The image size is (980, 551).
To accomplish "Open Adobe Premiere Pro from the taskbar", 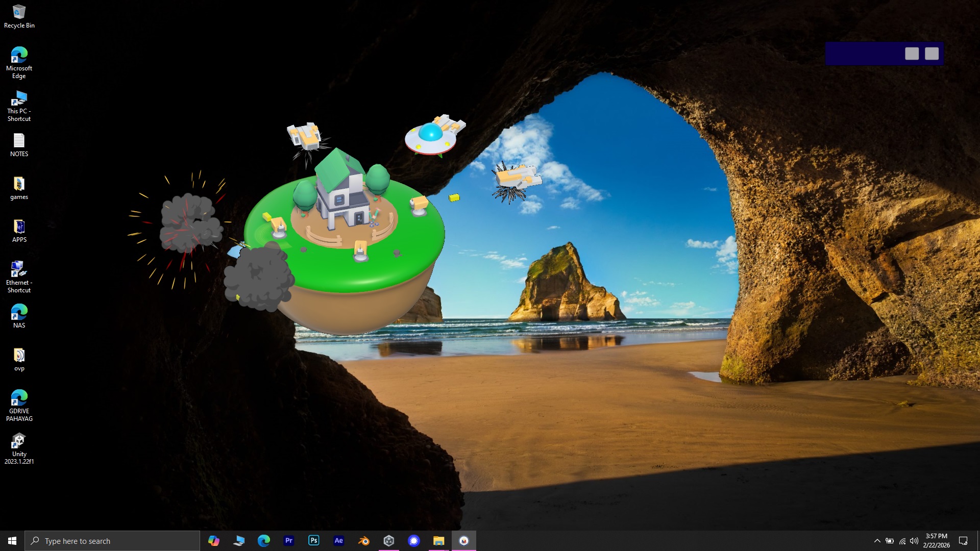I will tap(289, 541).
